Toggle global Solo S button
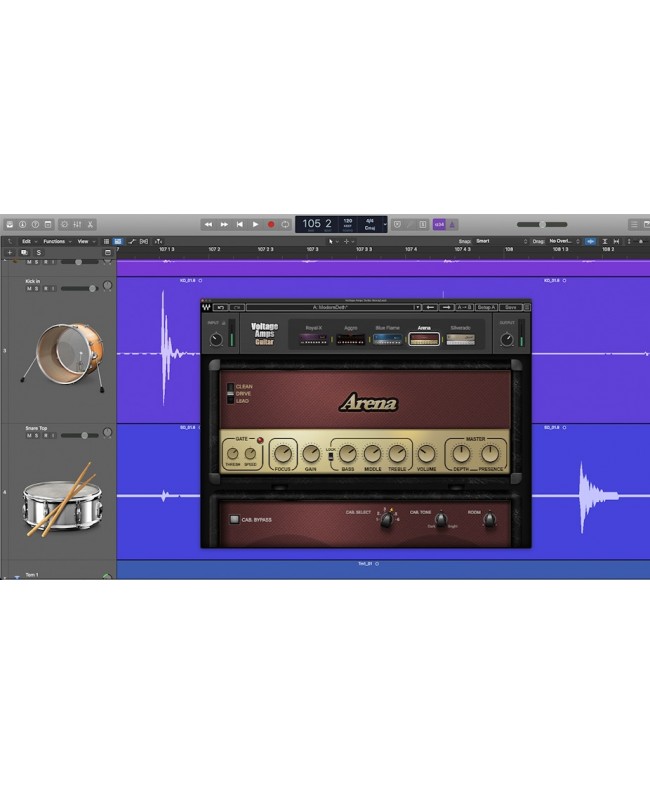 click(38, 252)
